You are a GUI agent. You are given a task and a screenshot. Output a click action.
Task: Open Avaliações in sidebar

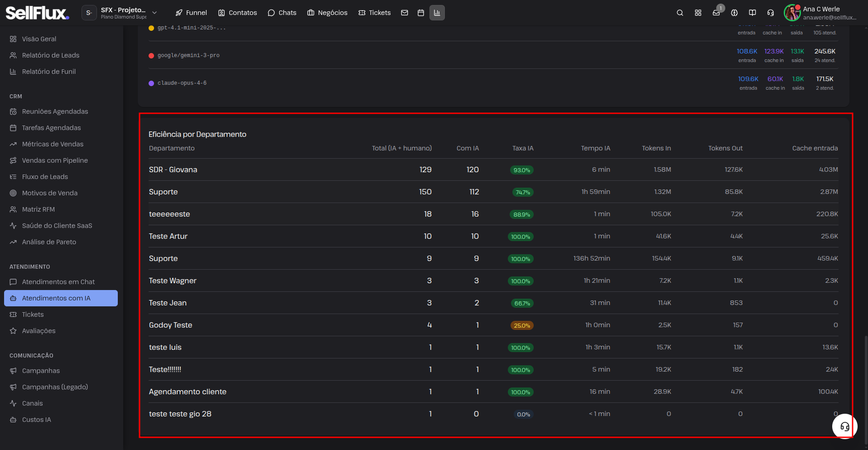point(61,331)
